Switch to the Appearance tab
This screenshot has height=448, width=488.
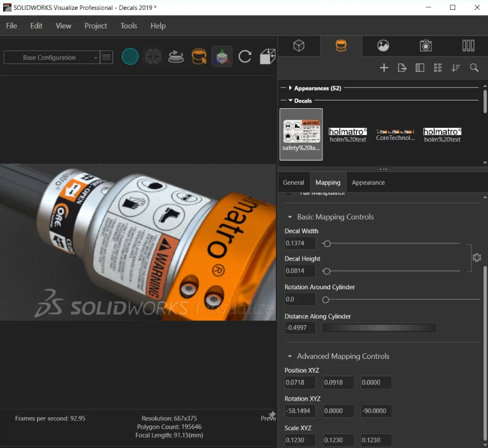coord(368,183)
